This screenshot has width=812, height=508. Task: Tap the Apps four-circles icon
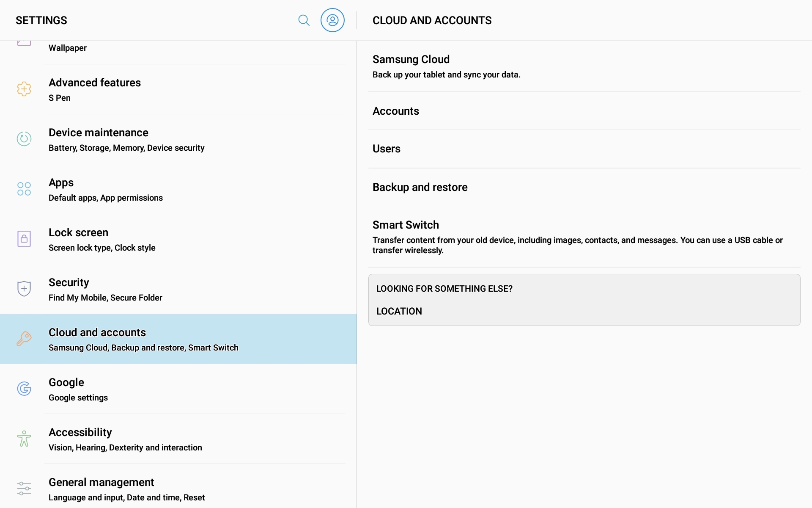[x=24, y=189]
